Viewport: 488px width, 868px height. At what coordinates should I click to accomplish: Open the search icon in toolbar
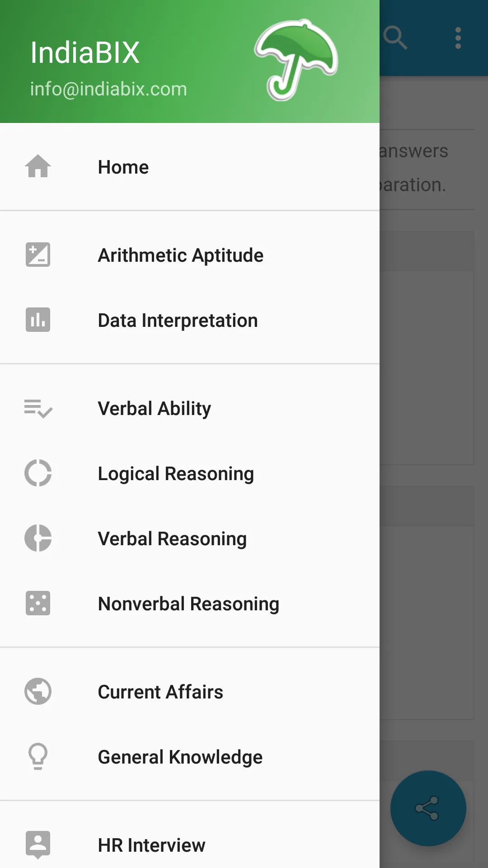pos(395,38)
